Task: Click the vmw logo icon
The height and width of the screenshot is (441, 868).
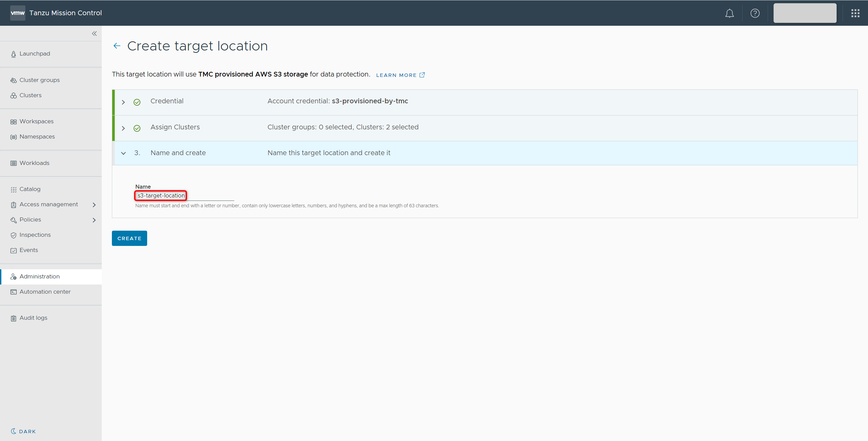Action: point(18,13)
